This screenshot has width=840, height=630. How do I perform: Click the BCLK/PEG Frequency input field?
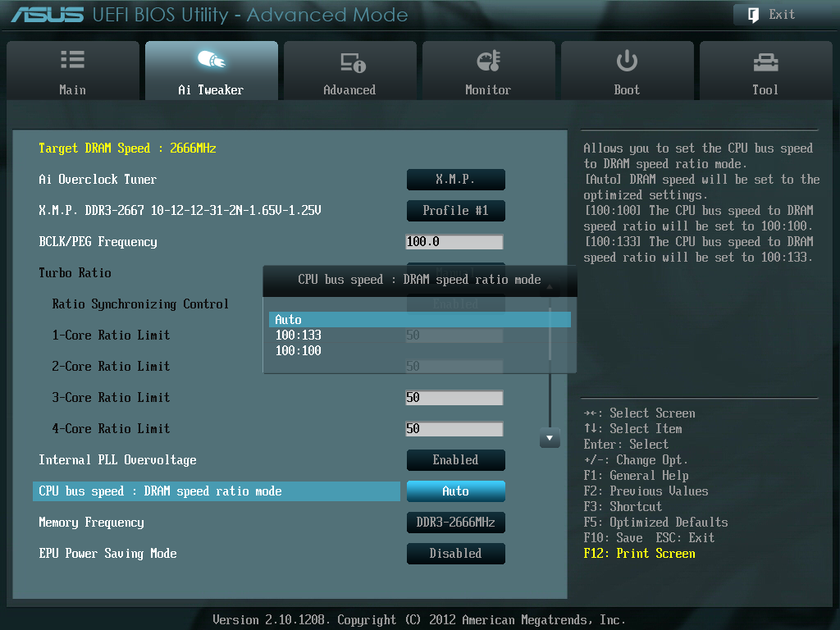(454, 242)
